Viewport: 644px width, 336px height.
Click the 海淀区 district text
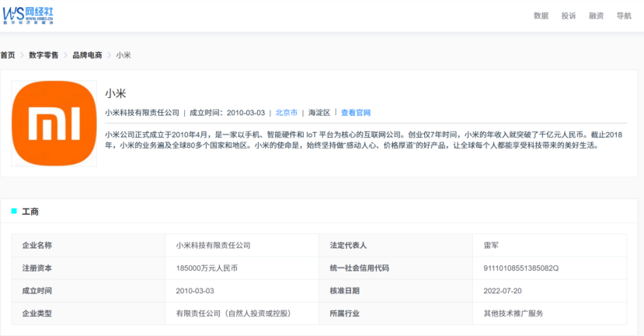tap(319, 113)
